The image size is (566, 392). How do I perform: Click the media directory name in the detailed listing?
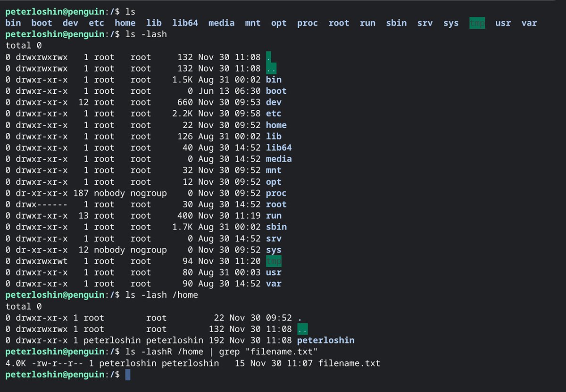[x=278, y=159]
